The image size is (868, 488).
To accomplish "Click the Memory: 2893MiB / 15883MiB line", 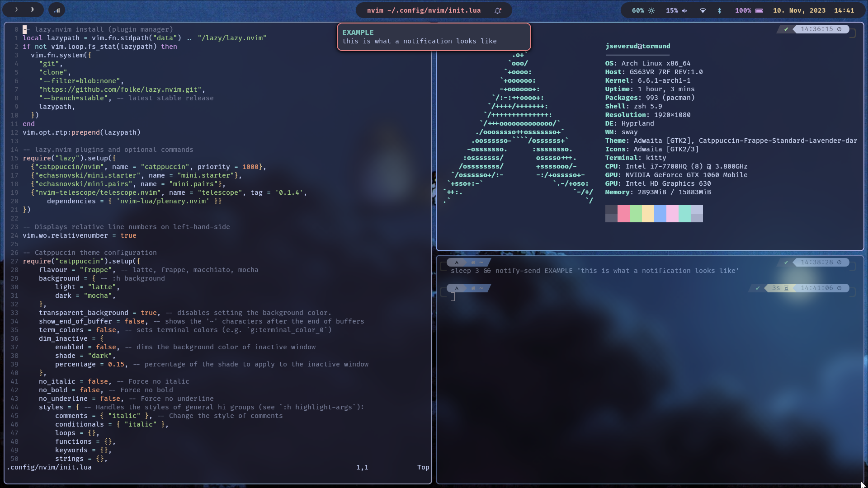I will click(658, 192).
